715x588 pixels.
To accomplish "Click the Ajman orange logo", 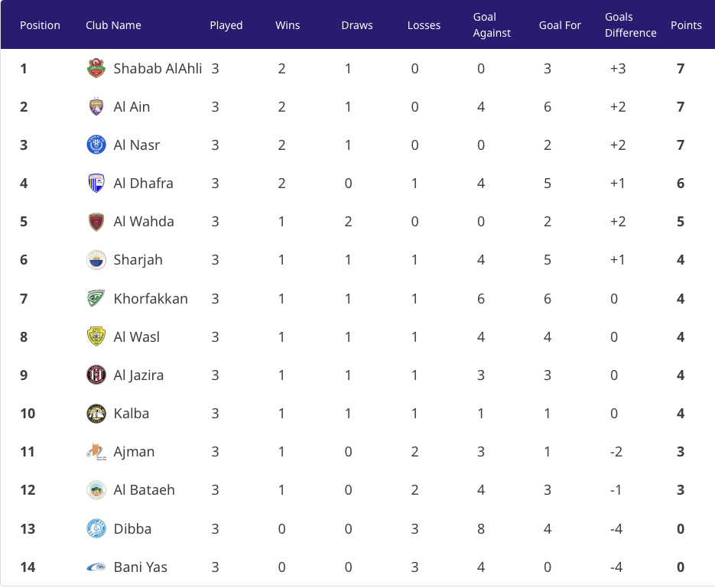I will click(x=96, y=452).
